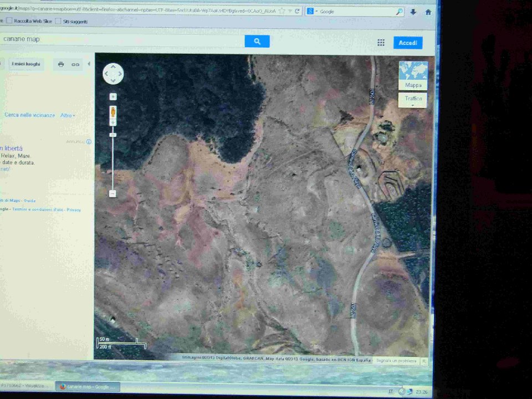Open the Privacy link
Viewport: 532px width, 399px height.
click(74, 209)
